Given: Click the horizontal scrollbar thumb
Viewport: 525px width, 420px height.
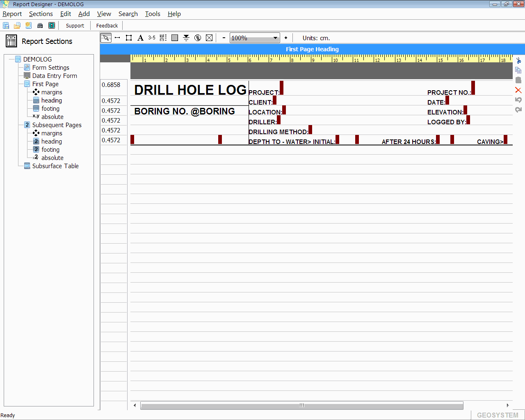Looking at the screenshot, I should [302, 406].
